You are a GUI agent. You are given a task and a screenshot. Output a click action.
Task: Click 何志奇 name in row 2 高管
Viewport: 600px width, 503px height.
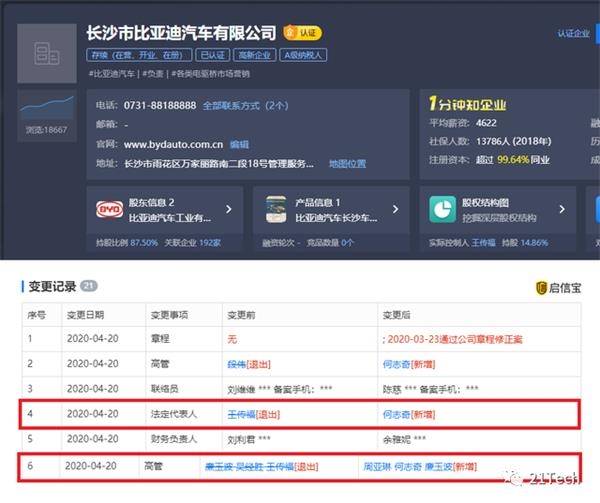tap(396, 364)
